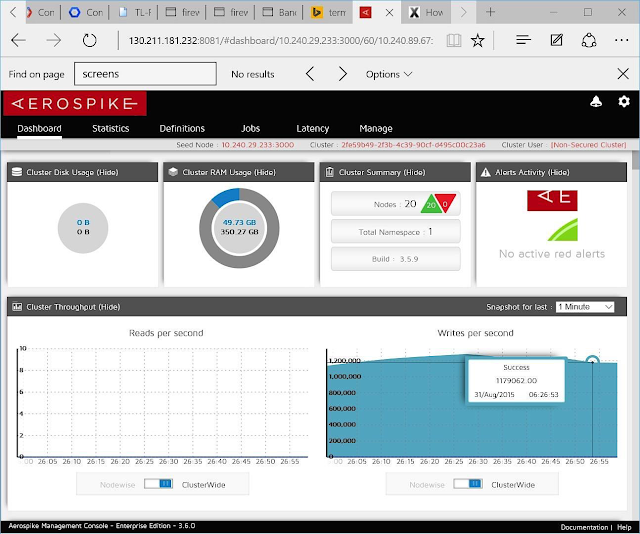Image resolution: width=640 pixels, height=534 pixels.
Task: Collapse the Cluster RAM Usage panel
Action: tap(265, 172)
